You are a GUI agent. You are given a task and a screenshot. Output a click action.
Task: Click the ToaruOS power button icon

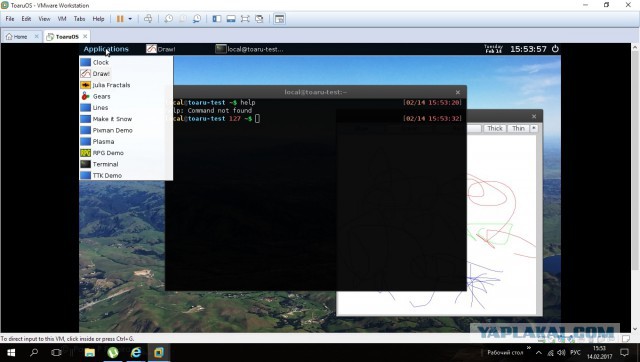555,49
